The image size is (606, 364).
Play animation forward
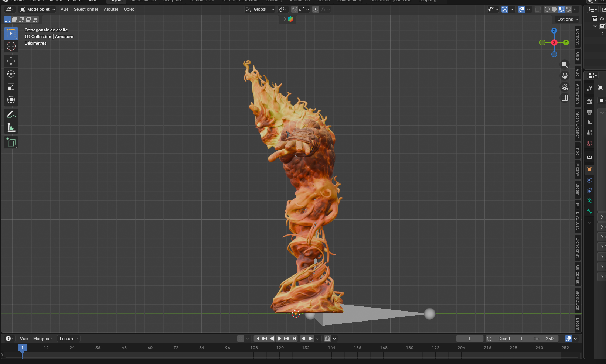tap(279, 339)
